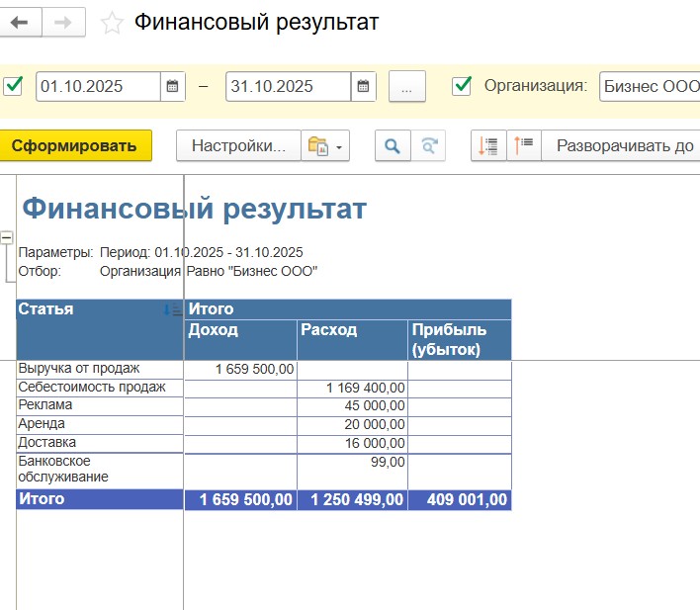Click the start date field 01.10.2025
Image resolution: width=700 pixels, height=610 pixels.
pyautogui.click(x=98, y=86)
